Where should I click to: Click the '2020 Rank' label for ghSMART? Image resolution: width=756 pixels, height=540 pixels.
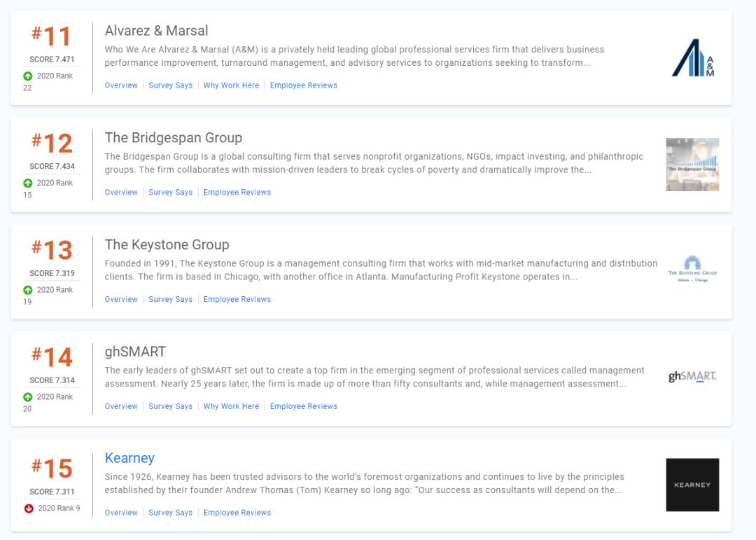click(x=55, y=397)
